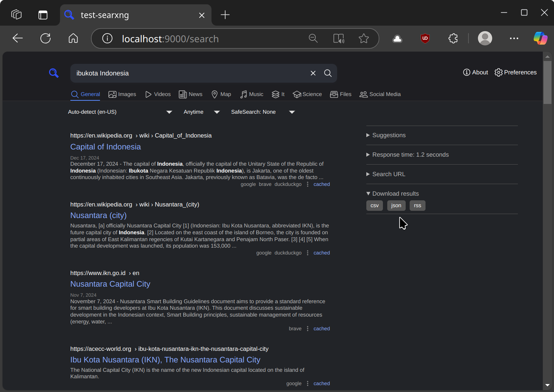Click the SearXNG logo magnifier icon

tap(54, 73)
